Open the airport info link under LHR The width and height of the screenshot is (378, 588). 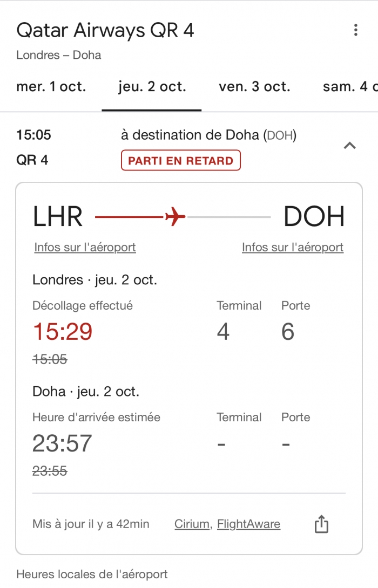[85, 247]
